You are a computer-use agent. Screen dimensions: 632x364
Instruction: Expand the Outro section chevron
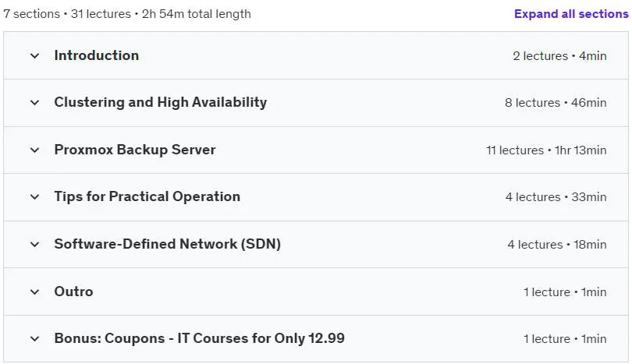coord(34,292)
